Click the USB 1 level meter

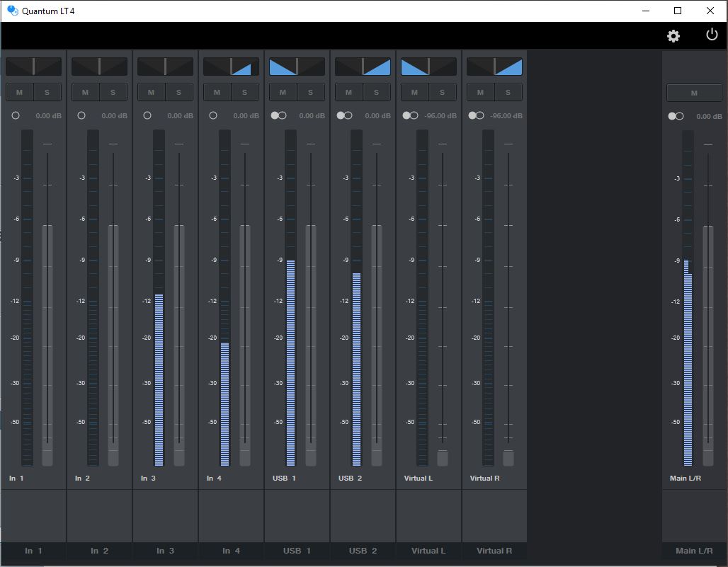point(290,298)
